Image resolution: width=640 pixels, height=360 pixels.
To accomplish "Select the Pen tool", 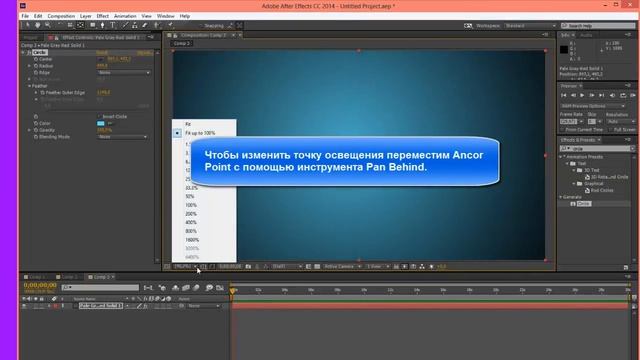I will 102,25.
